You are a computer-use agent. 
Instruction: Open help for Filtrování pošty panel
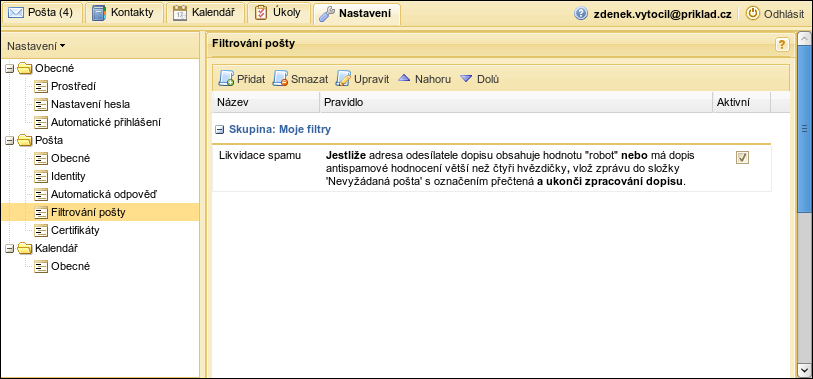[x=782, y=44]
